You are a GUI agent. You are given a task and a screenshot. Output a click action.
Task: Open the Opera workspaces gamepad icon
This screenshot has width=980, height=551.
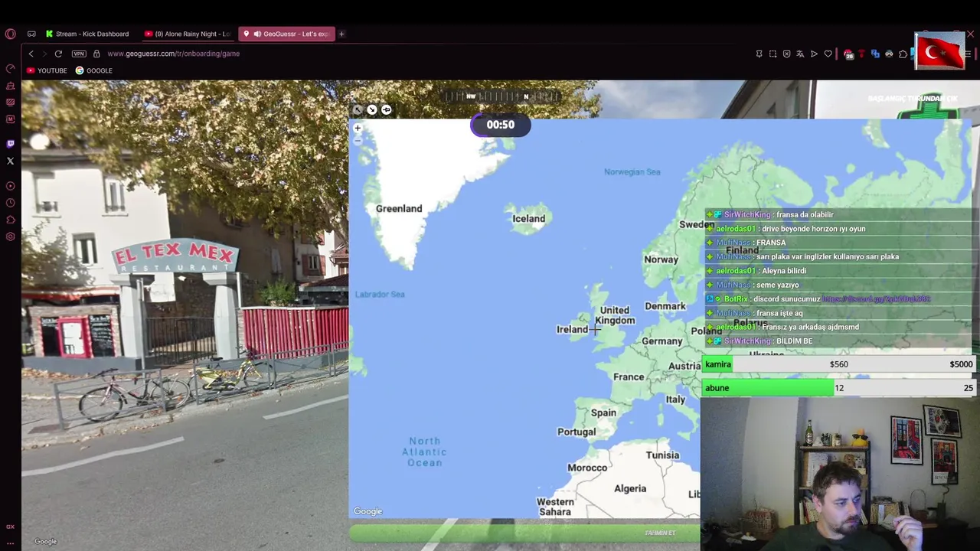point(31,34)
